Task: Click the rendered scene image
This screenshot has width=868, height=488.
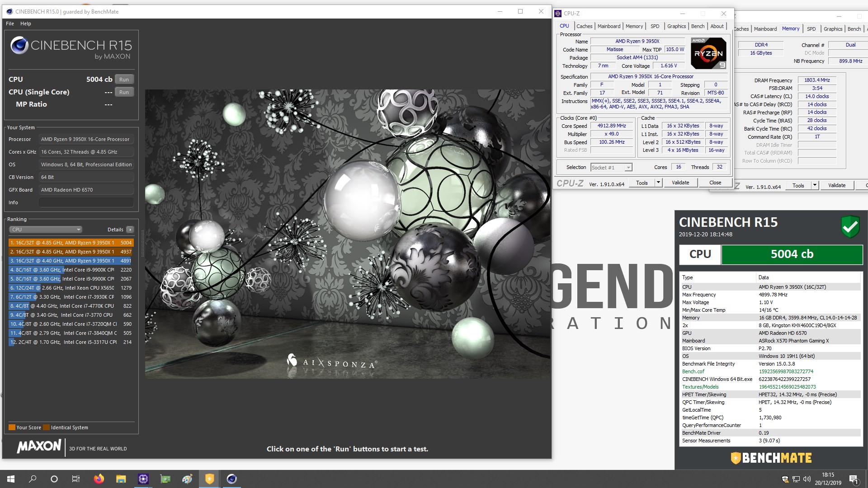Action: point(347,234)
